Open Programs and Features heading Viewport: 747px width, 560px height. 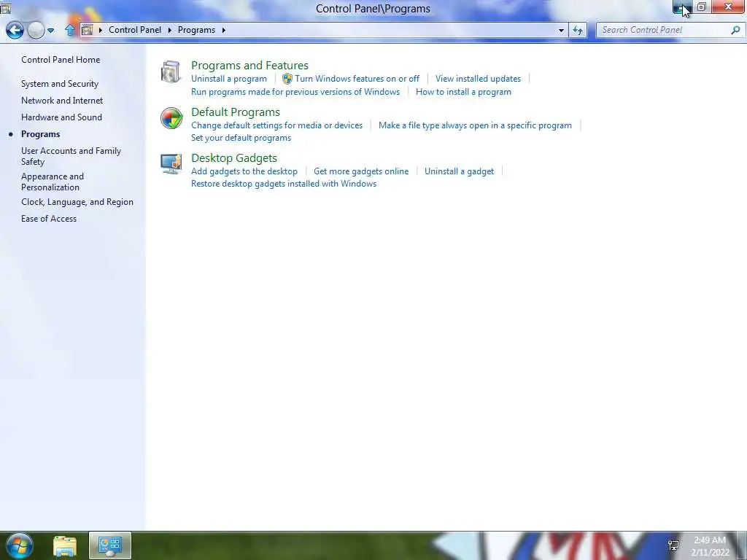(x=249, y=65)
